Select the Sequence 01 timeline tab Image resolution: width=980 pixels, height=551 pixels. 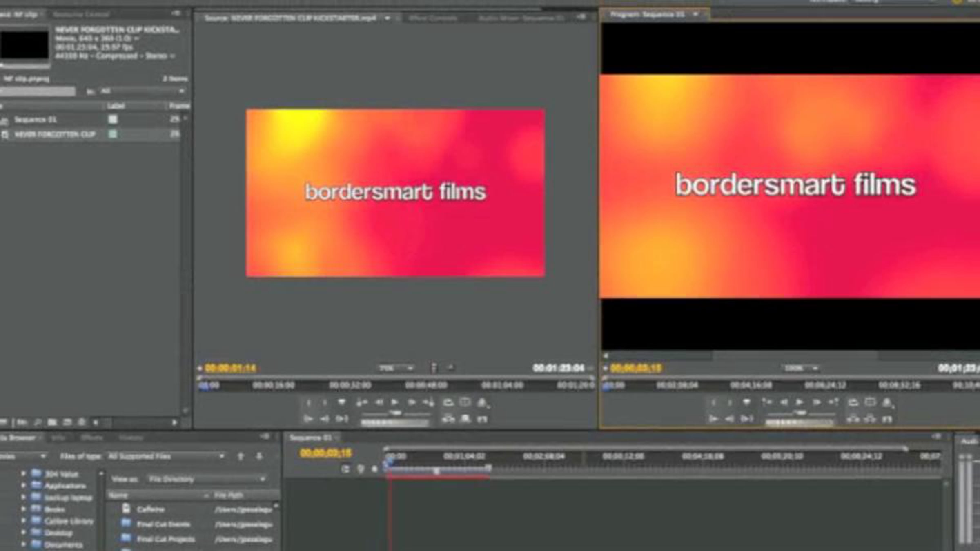point(310,438)
